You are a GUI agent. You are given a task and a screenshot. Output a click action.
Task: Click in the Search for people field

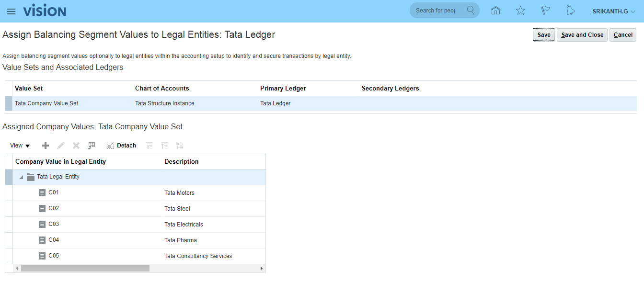click(x=435, y=11)
